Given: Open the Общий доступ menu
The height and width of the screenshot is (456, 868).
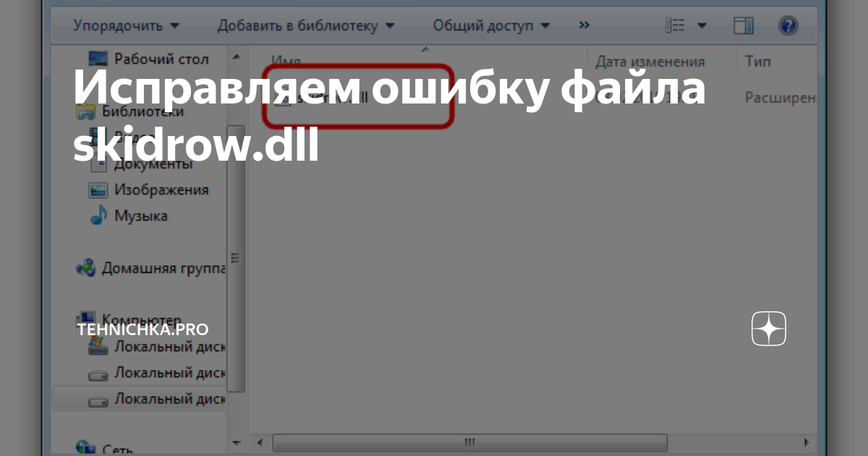Looking at the screenshot, I should 491,26.
